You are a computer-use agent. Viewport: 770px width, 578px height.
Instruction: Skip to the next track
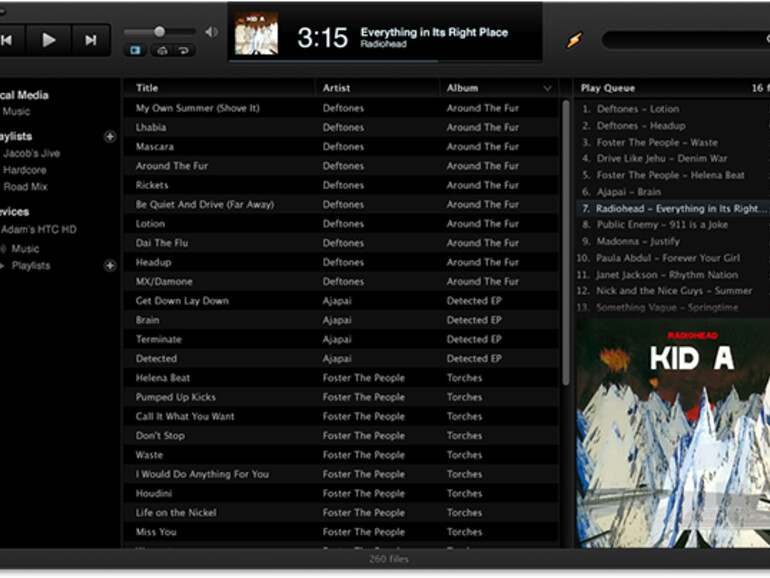pyautogui.click(x=91, y=40)
